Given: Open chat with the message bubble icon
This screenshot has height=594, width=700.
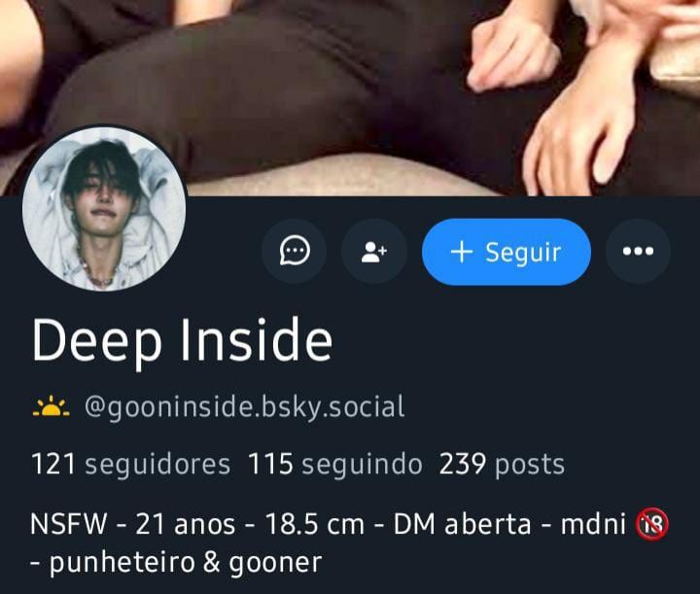Looking at the screenshot, I should (x=295, y=251).
